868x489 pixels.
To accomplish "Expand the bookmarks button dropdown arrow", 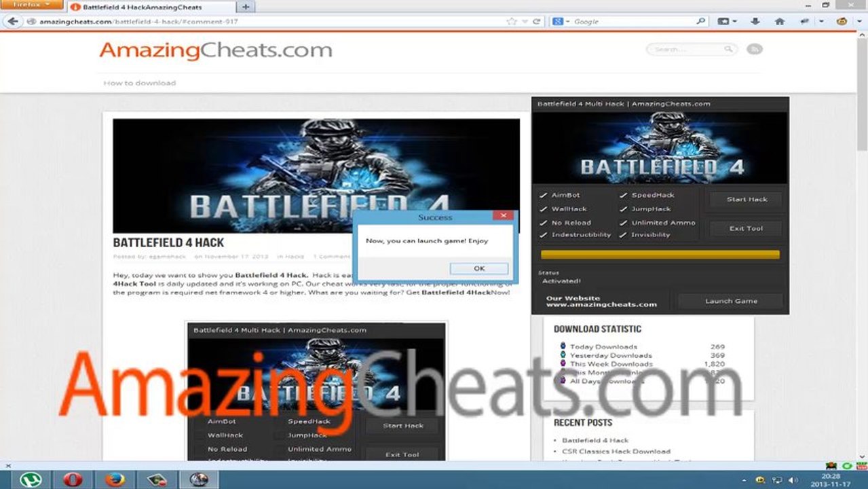I will point(734,21).
